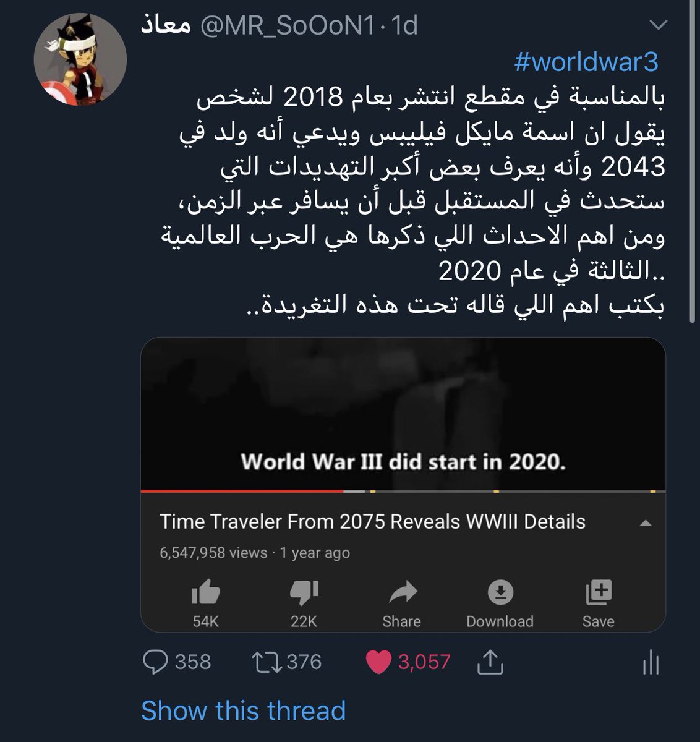Unlike the tweet via red heart
The width and height of the screenshot is (700, 742).
tap(378, 662)
